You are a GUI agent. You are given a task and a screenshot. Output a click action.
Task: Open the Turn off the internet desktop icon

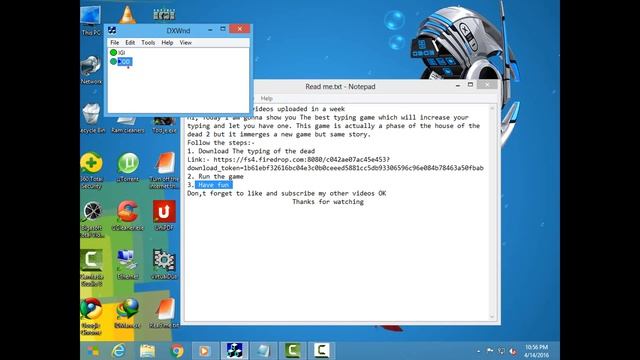[x=164, y=171]
